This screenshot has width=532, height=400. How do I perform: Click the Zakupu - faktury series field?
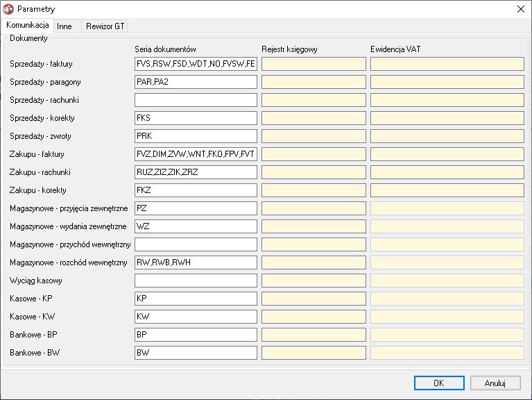coord(196,154)
